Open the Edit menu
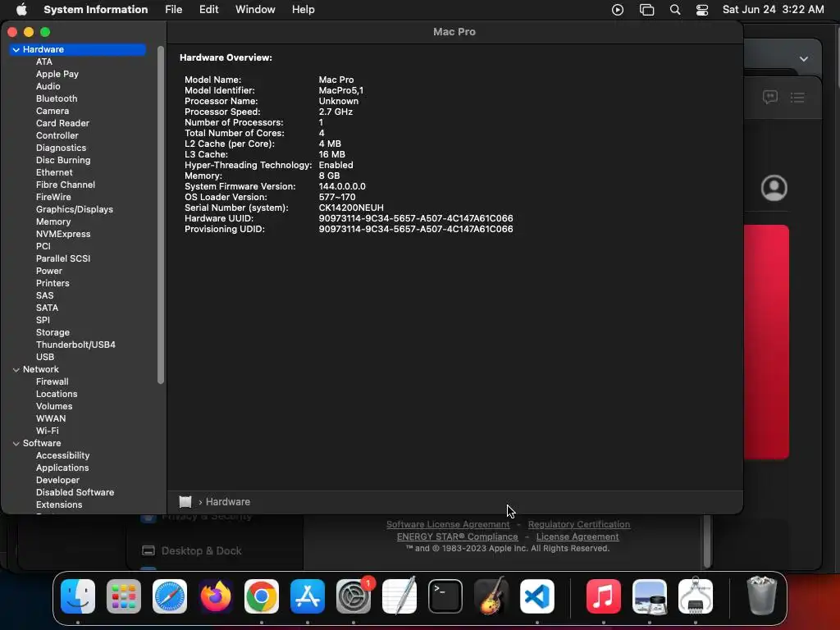The width and height of the screenshot is (840, 630). coord(209,10)
